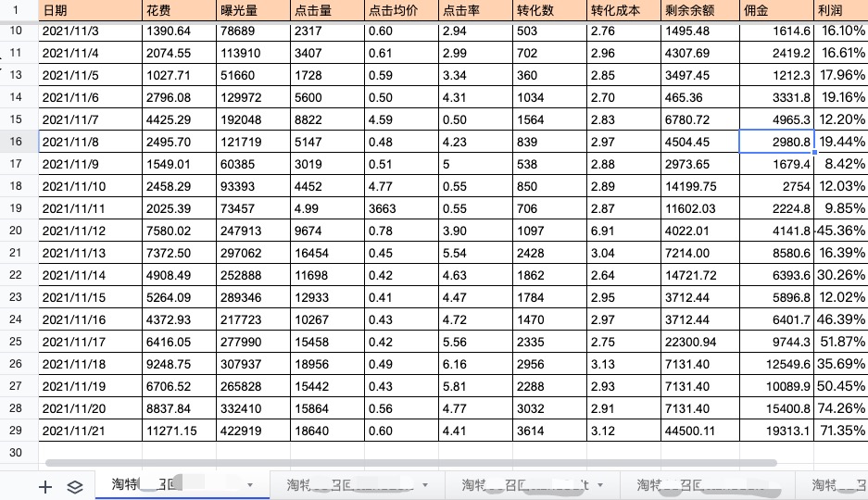Select the 曝光量 cell 60385
This screenshot has height=500, width=868.
pos(254,164)
